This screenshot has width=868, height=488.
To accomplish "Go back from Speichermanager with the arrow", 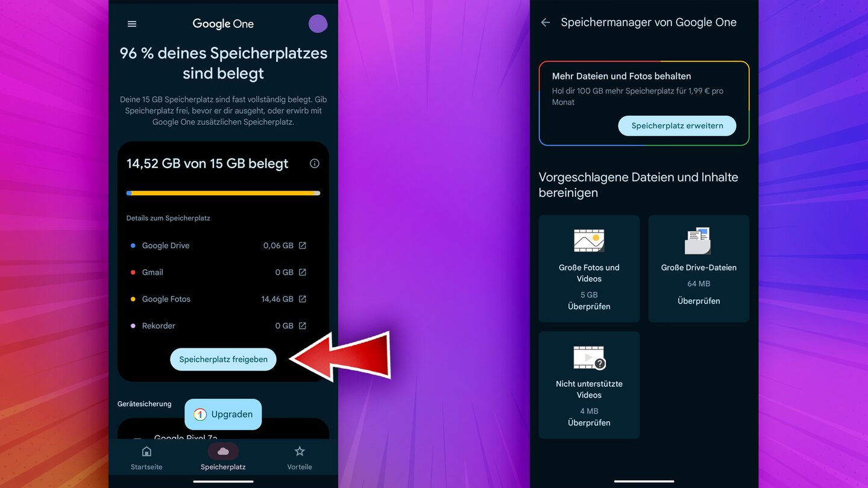I will [546, 22].
